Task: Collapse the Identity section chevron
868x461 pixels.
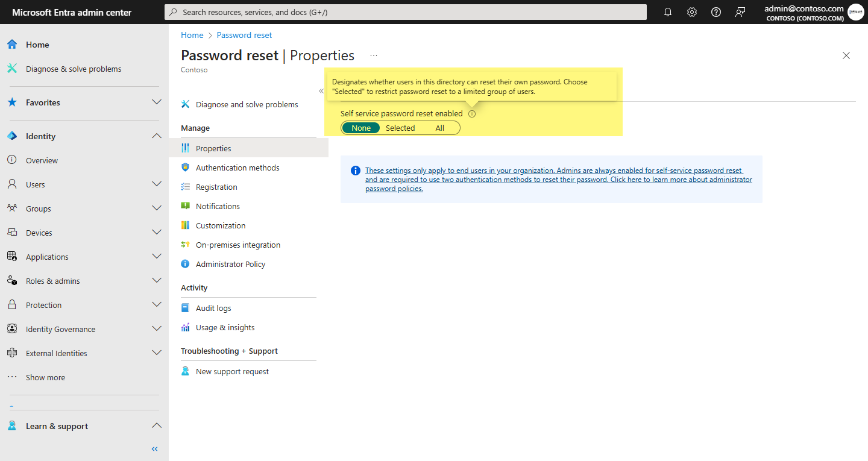Action: pyautogui.click(x=157, y=136)
